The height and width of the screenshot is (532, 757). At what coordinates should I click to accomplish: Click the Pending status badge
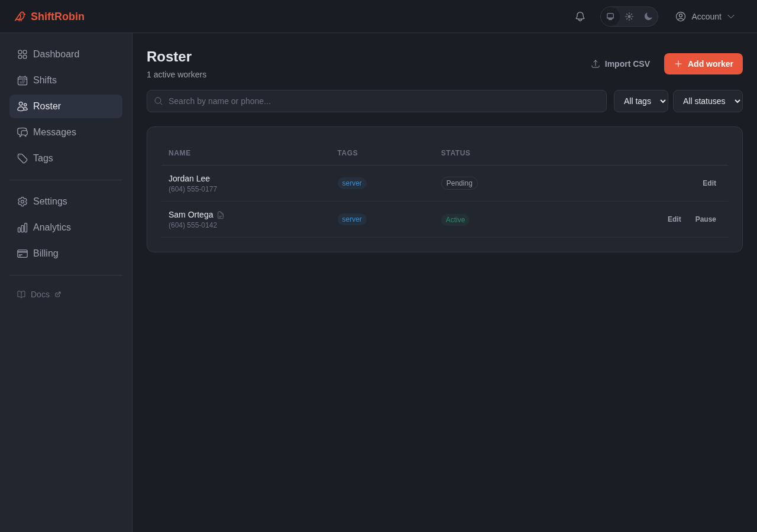[x=460, y=183]
